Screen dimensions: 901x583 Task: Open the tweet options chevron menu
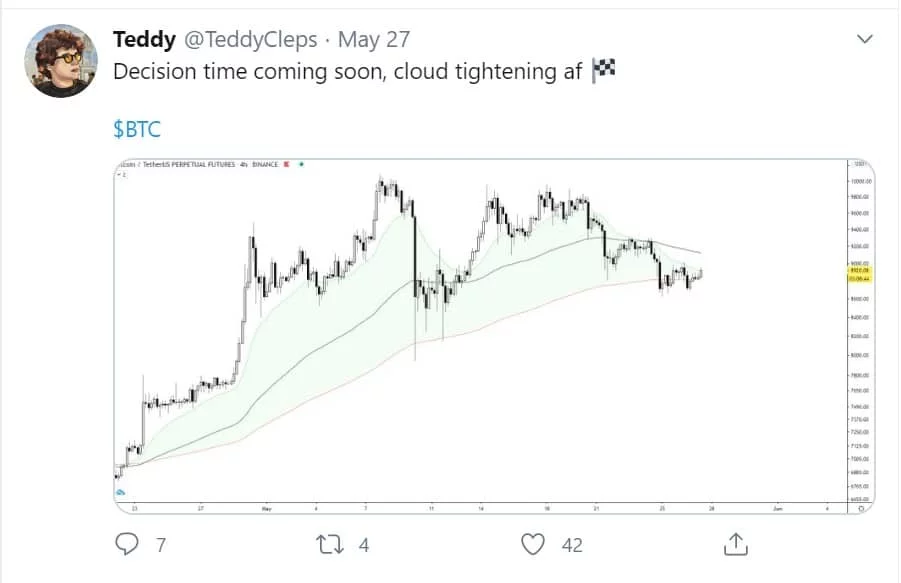(864, 39)
